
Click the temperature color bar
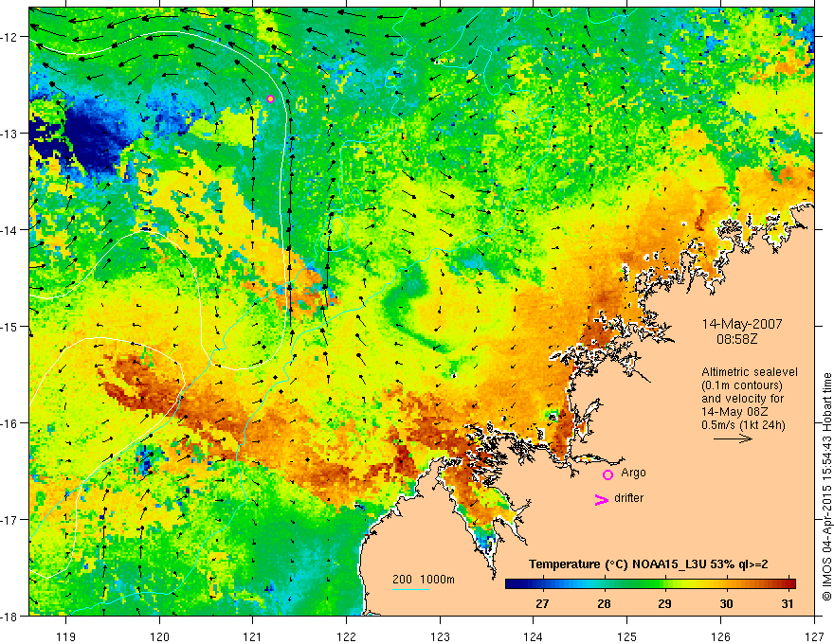coord(650,583)
